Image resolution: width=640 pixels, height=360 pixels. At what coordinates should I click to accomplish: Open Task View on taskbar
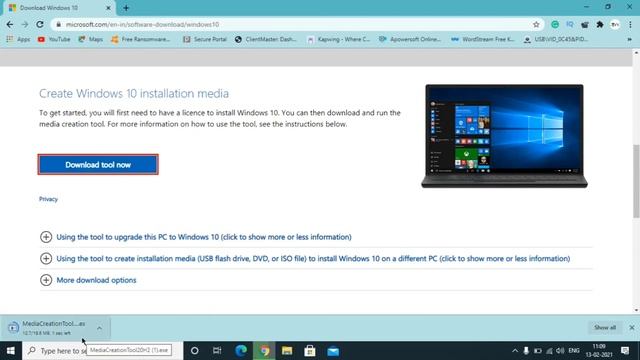tap(217, 351)
